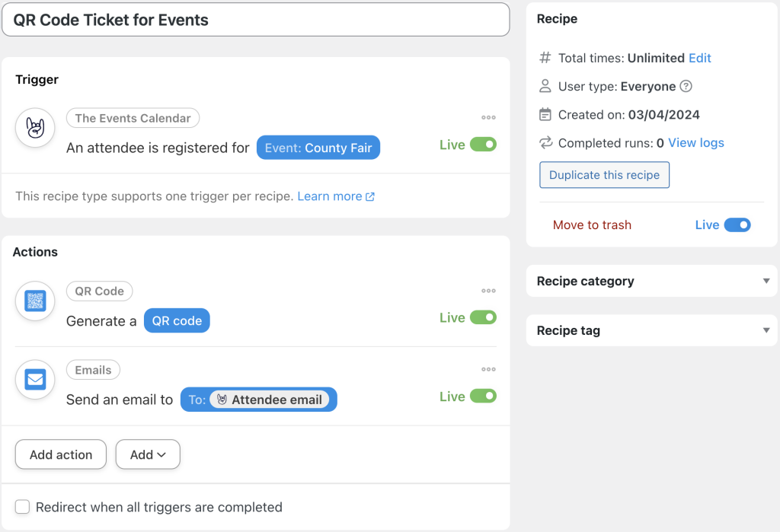Screen dimensions: 780x532
Task: Open trigger's three-dot options menu
Action: point(488,118)
